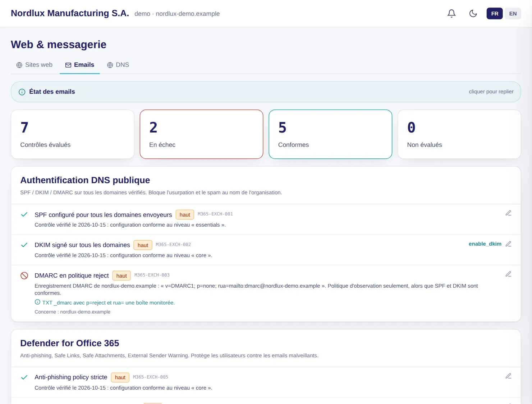532x404 pixels.
Task: Edit the DMARC en politique reject control
Action: [508, 274]
